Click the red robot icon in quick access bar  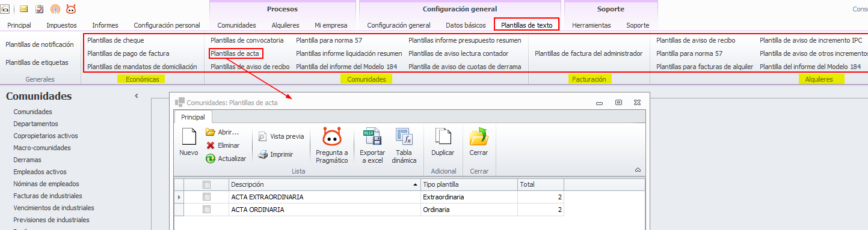(71, 9)
